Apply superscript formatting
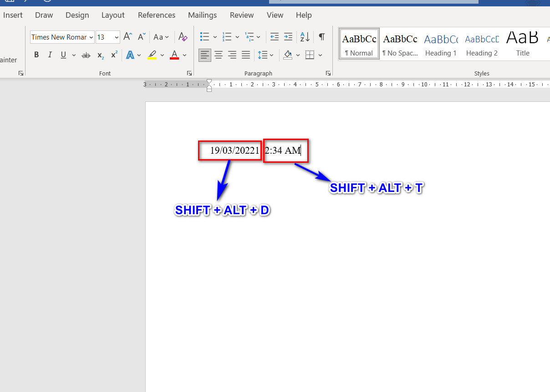550x392 pixels. (x=114, y=55)
